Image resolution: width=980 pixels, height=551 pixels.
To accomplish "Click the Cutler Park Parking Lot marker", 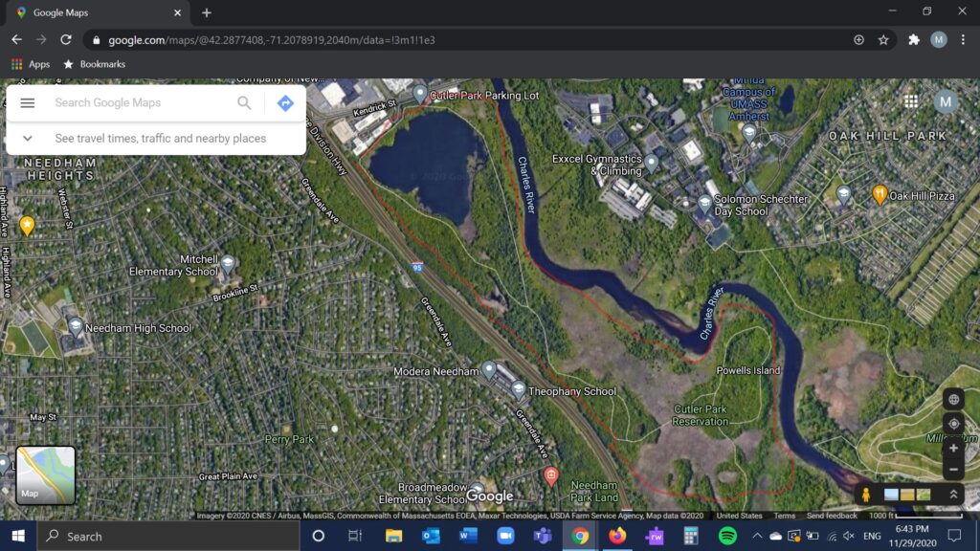I will (419, 93).
